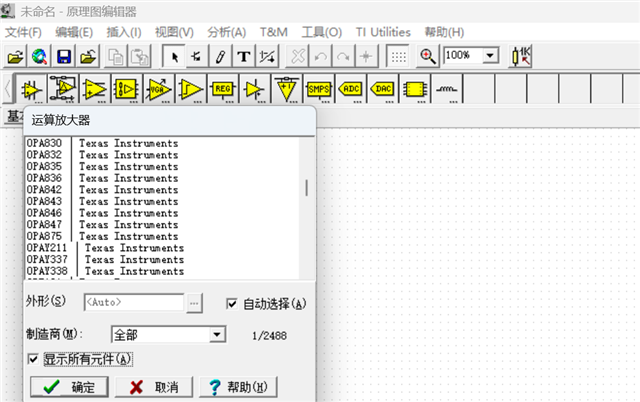Click the op-amp list scrollbar thumb
This screenshot has width=640, height=402.
point(307,188)
